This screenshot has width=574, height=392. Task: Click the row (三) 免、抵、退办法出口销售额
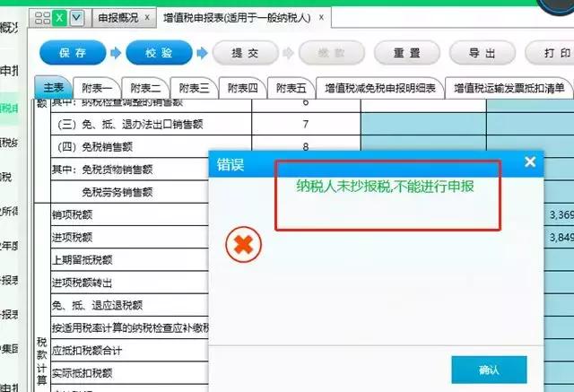coord(151,124)
